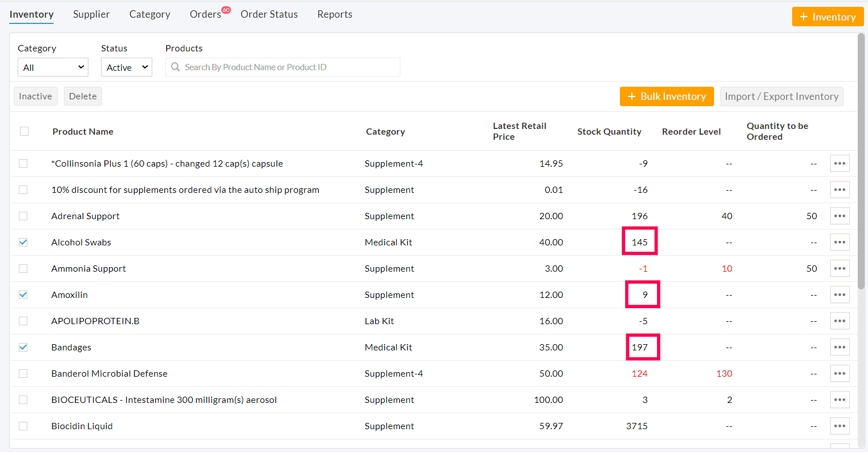
Task: Open the actions menu for Adrenal Support
Action: (x=839, y=216)
